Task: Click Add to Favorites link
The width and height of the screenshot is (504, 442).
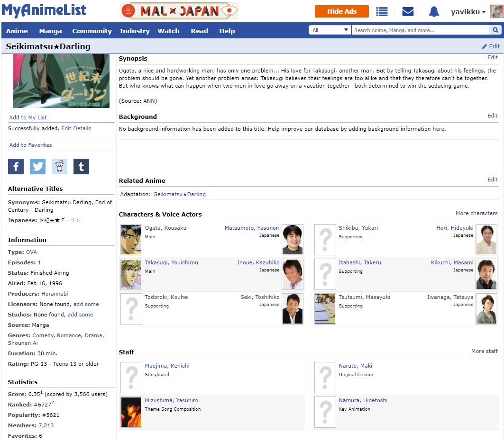Action: 31,145
